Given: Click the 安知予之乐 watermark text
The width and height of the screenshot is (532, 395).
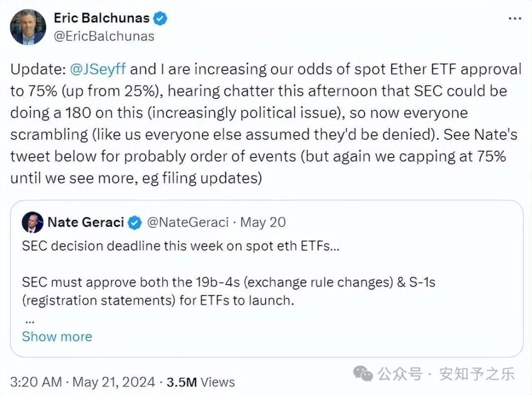Looking at the screenshot, I should pyautogui.click(x=477, y=374).
